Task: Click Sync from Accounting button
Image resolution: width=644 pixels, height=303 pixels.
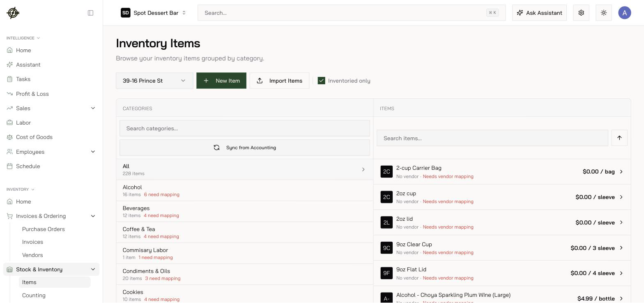Action: pos(245,148)
